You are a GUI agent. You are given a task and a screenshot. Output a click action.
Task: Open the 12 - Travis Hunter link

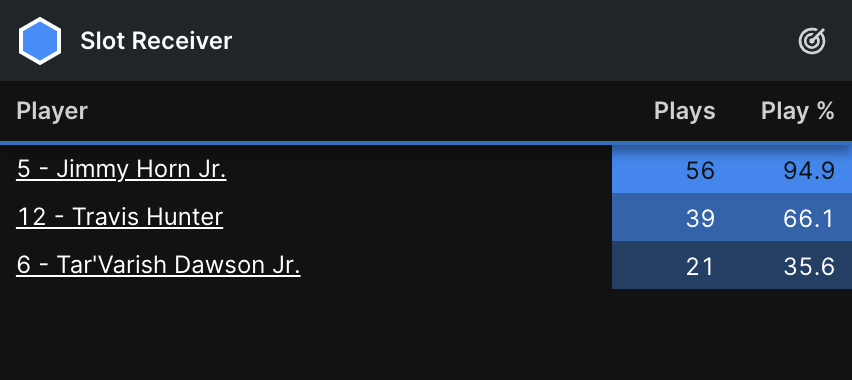pyautogui.click(x=120, y=217)
